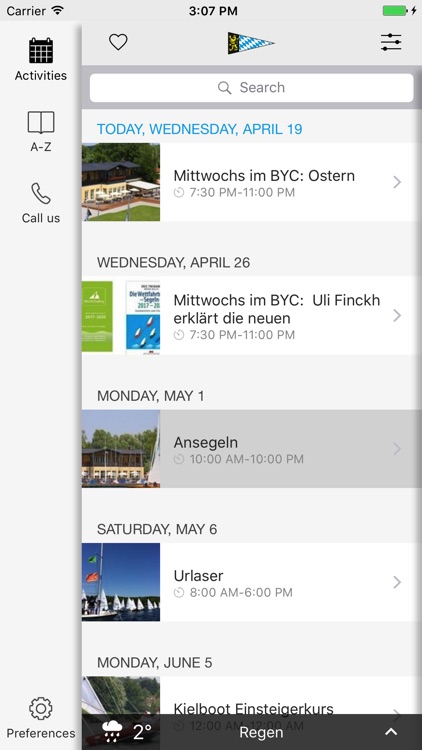The image size is (422, 750).
Task: Expand the weather bar with up chevron
Action: pos(391,732)
